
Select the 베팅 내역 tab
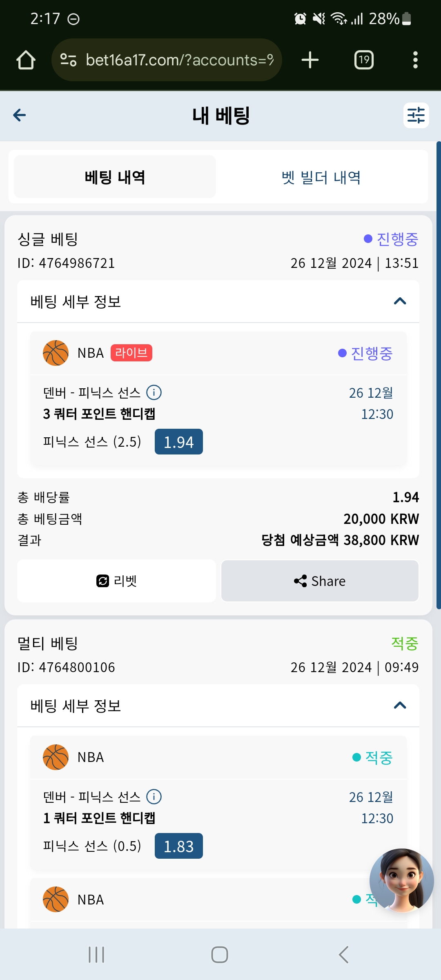pos(115,177)
